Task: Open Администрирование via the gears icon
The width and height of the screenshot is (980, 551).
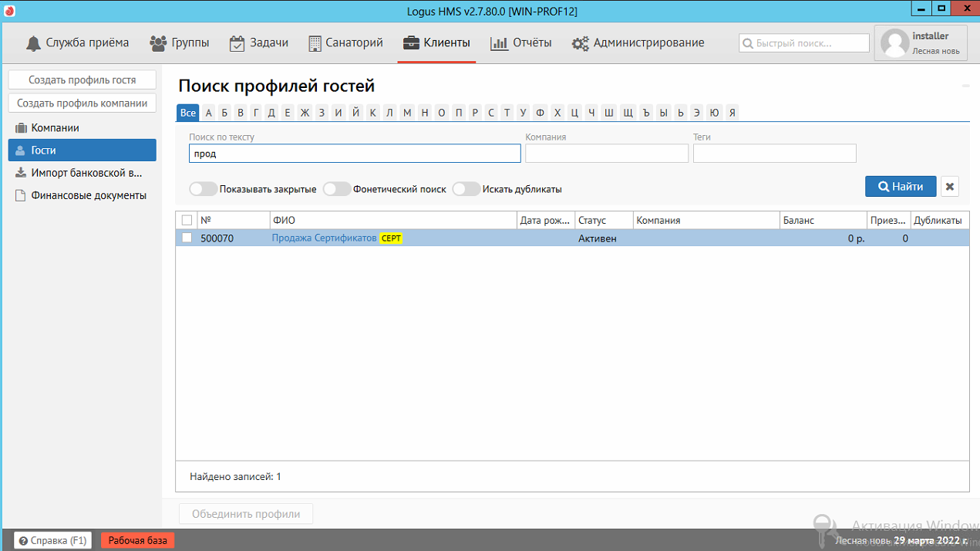Action: coord(580,43)
